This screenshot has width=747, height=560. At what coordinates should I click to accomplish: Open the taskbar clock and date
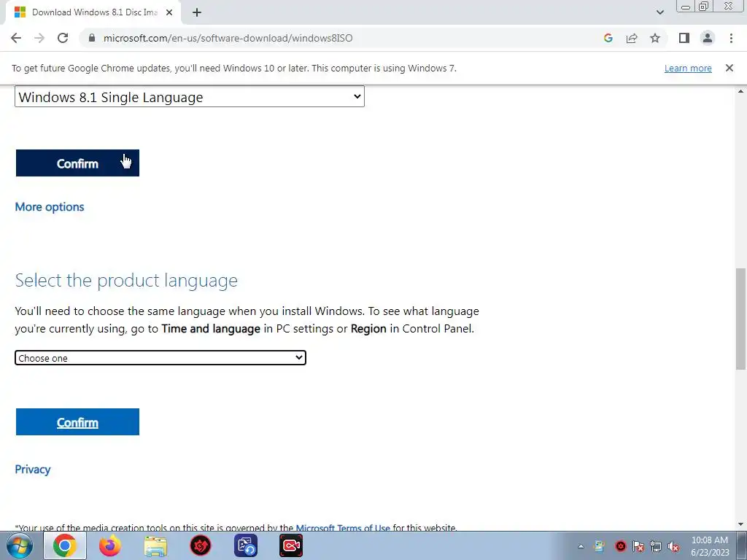tap(710, 546)
